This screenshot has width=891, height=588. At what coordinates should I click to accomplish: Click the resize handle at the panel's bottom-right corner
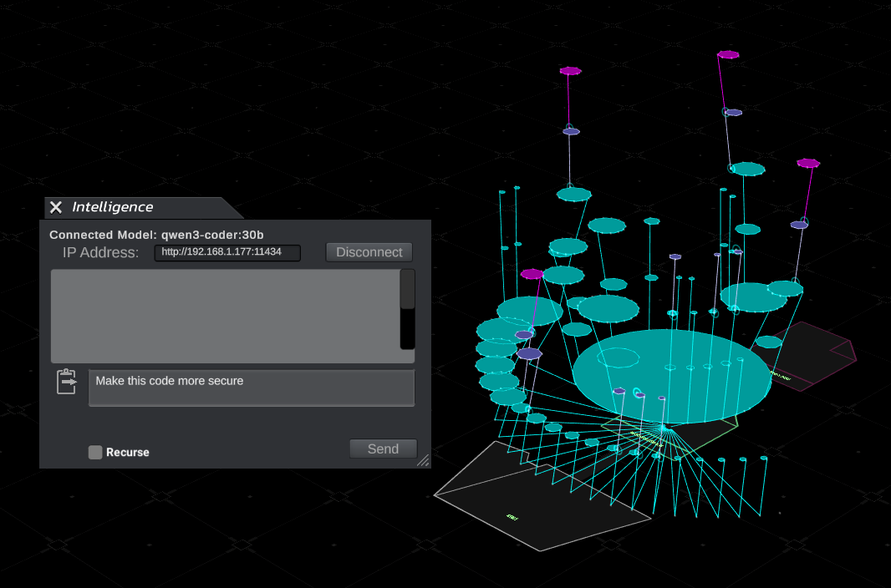pyautogui.click(x=422, y=460)
